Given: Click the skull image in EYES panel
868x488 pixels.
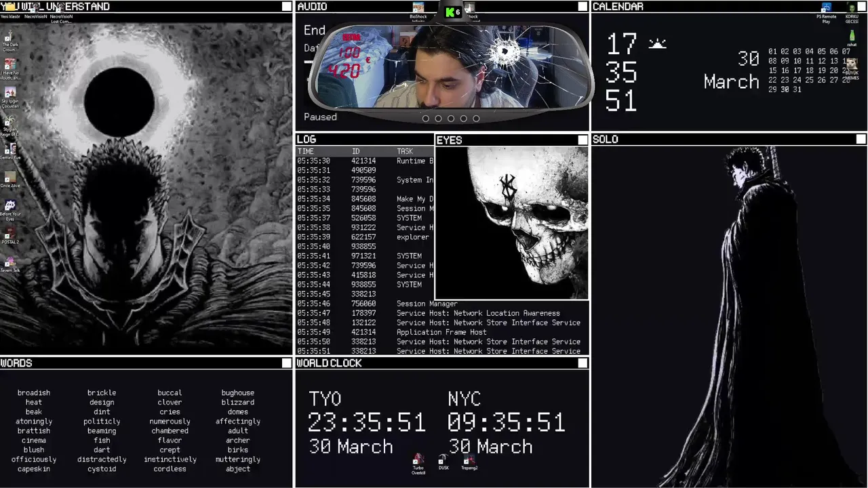Looking at the screenshot, I should 512,222.
